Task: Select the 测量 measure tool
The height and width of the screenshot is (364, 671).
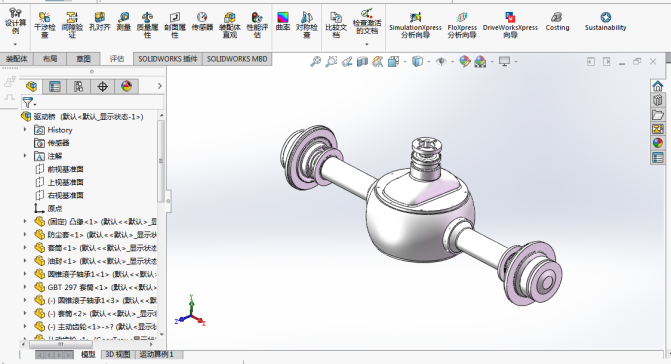Action: click(124, 21)
